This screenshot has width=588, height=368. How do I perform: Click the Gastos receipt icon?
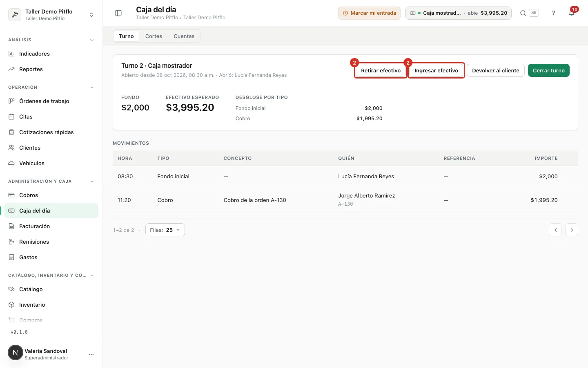[x=11, y=257]
